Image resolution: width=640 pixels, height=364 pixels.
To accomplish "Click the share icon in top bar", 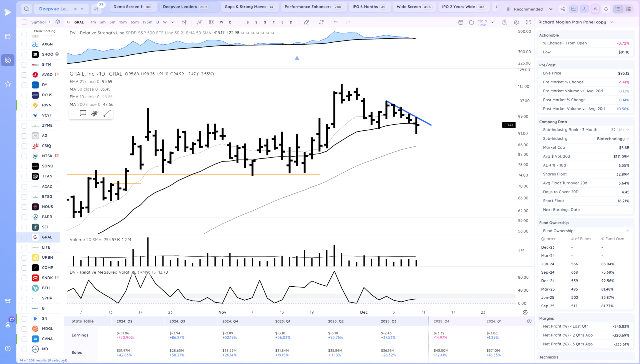I will (563, 9).
